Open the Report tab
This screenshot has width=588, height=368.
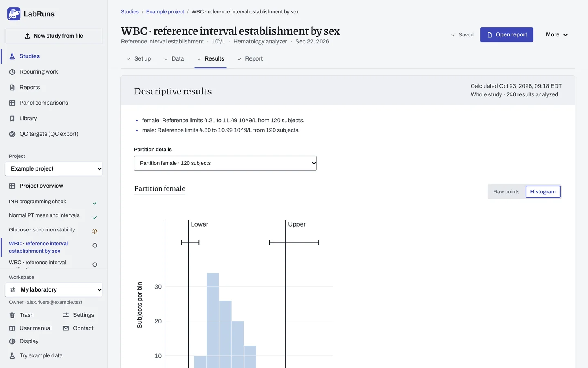250,59
